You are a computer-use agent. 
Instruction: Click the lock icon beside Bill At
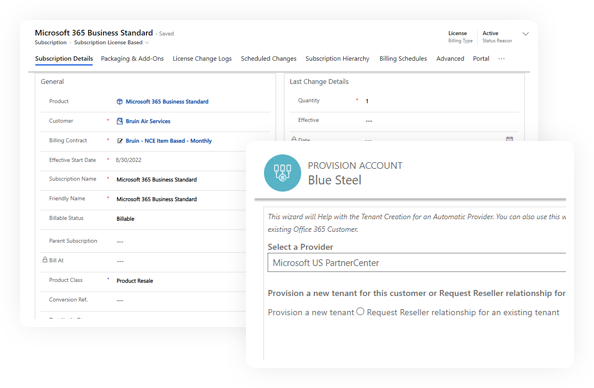pos(45,260)
